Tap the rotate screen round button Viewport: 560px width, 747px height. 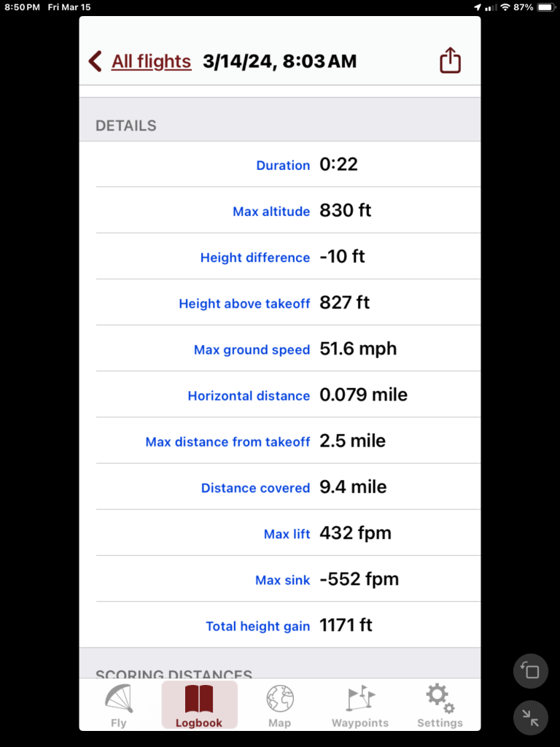coord(531,671)
